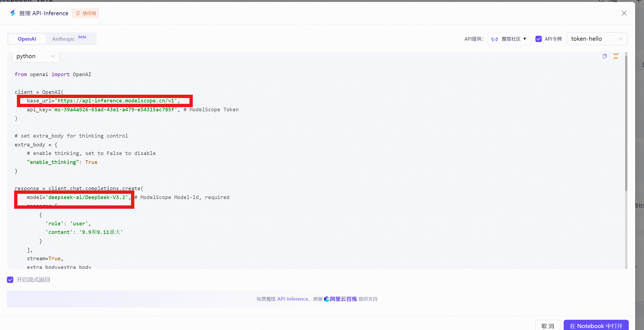
Task: Click the API-Inference lightning logo icon
Action: (13, 13)
